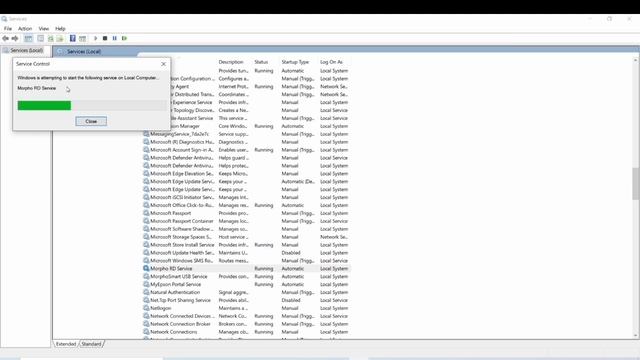Click the gear icon of Natural Authentication
640x360 pixels.
pyautogui.click(x=146, y=292)
